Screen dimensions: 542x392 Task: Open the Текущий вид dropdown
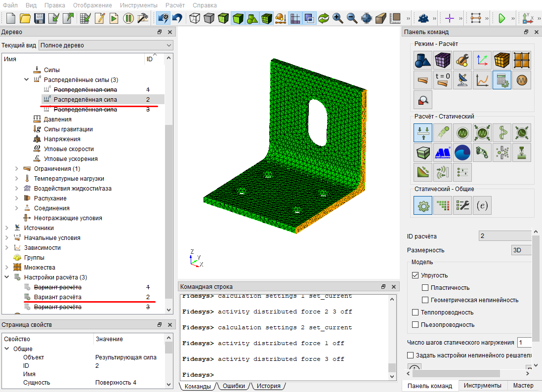point(106,45)
